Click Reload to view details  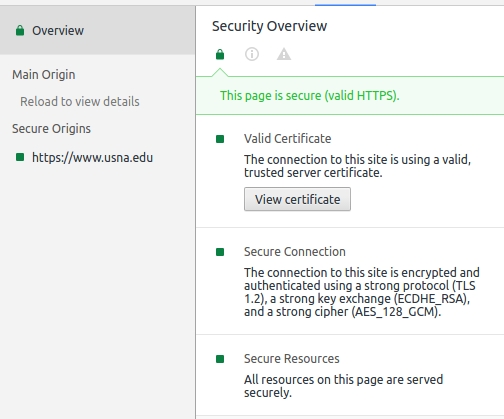tap(80, 101)
